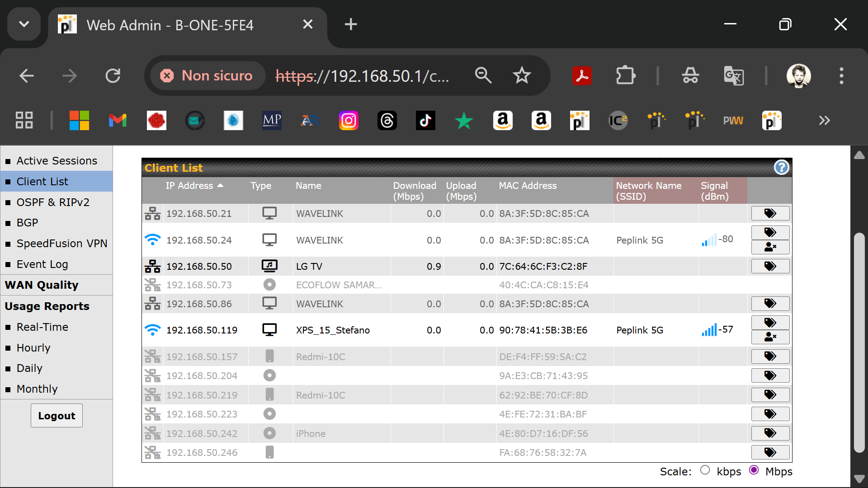Open the tab search dropdown arrow

coord(24,24)
